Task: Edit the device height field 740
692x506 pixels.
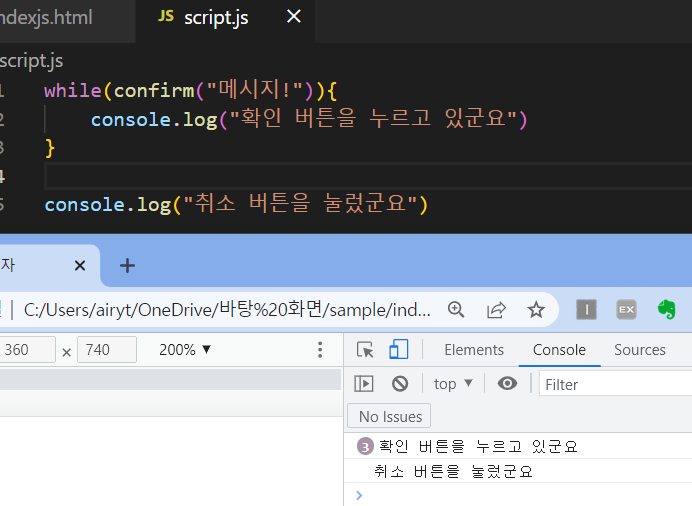Action: (107, 350)
